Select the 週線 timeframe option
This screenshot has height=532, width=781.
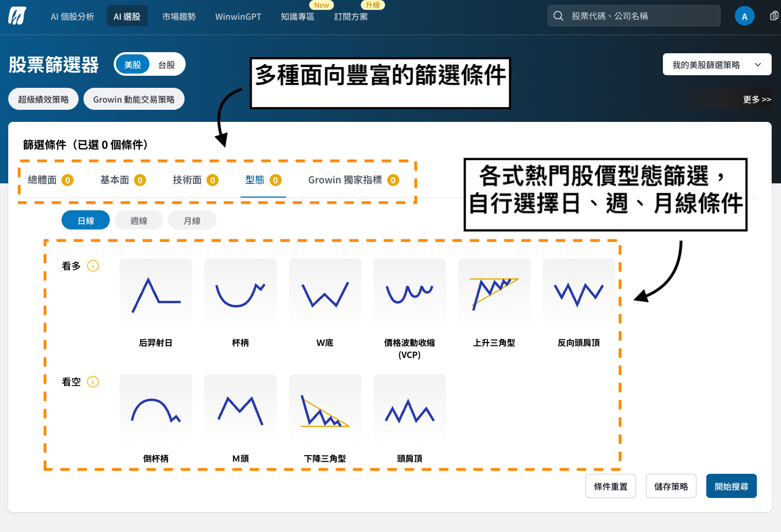139,221
